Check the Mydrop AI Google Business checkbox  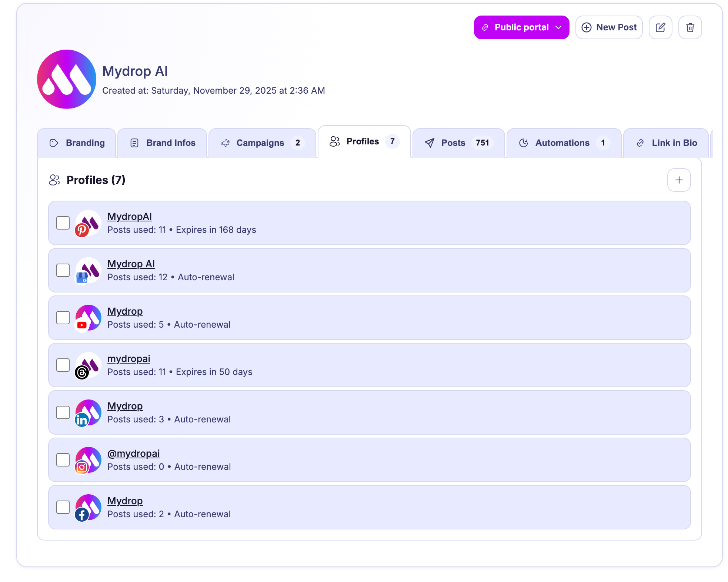[x=63, y=270]
